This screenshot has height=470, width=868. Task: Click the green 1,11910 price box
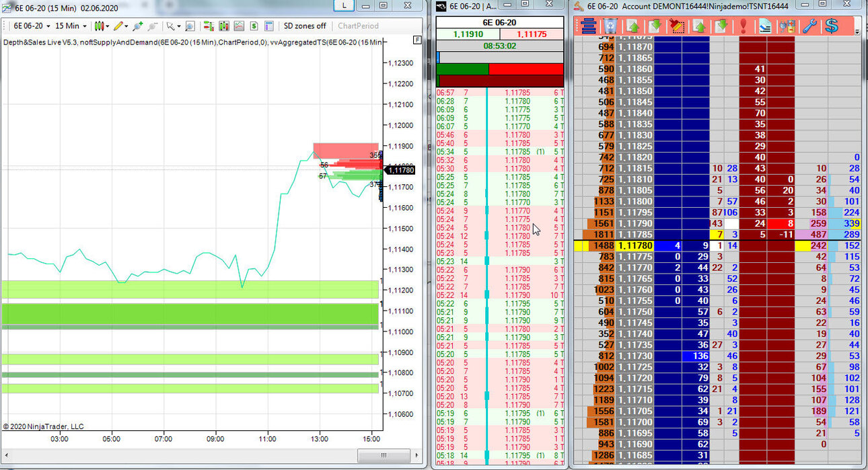click(468, 34)
